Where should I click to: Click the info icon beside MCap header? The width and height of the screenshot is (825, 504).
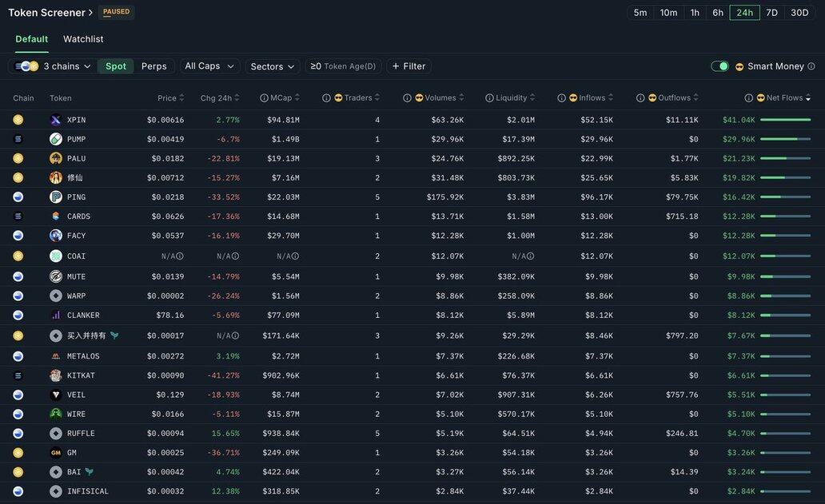[x=264, y=98]
